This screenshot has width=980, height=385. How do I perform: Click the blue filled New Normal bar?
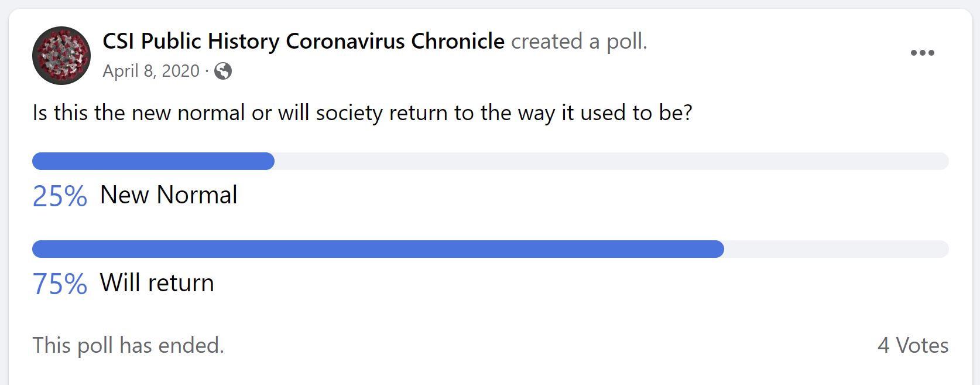pos(153,161)
